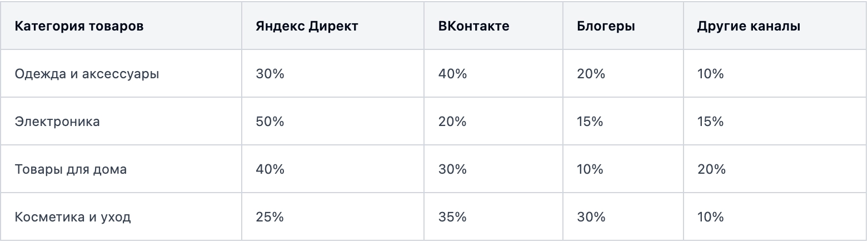Click Яндекс Директ 30% cell for Одежда
This screenshot has height=242, width=868.
click(270, 74)
